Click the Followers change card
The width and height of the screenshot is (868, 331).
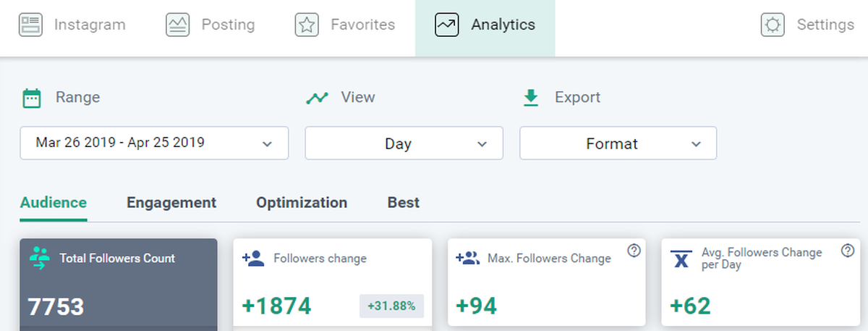coord(333,282)
